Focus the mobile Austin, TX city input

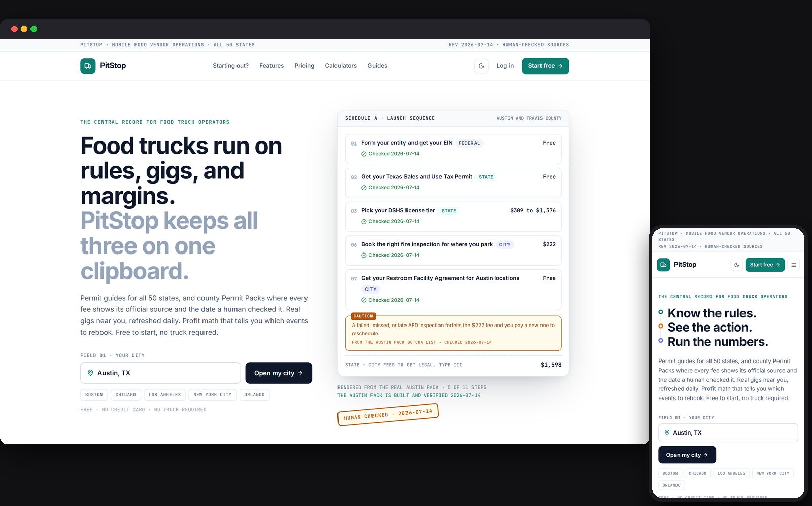pos(728,432)
